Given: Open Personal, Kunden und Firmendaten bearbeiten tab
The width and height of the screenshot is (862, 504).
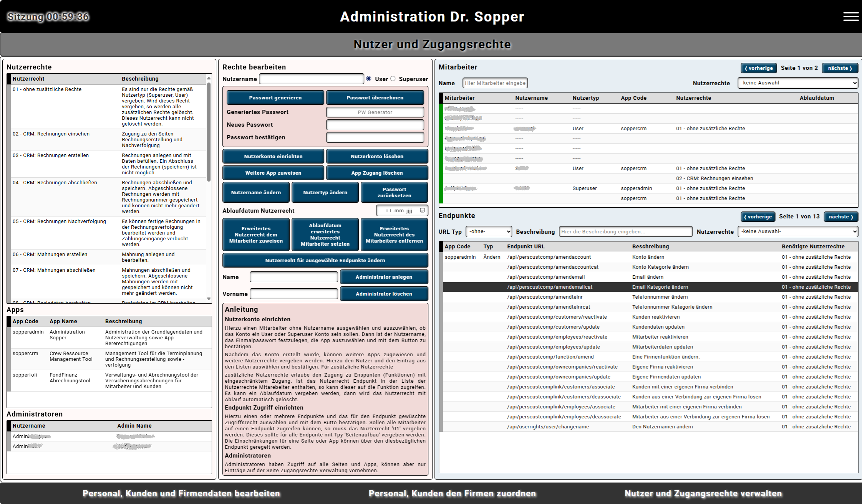Looking at the screenshot, I should 181,493.
